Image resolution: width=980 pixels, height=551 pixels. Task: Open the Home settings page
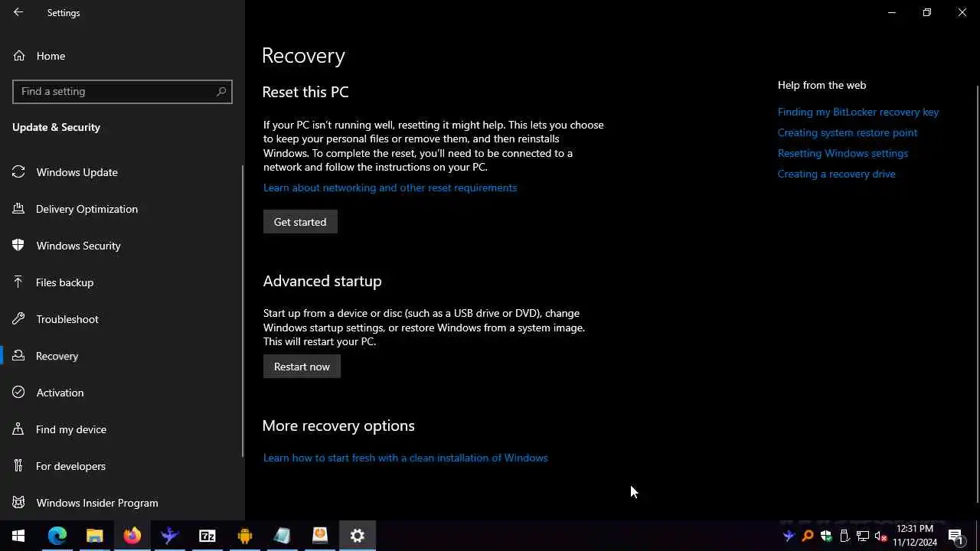122,56
